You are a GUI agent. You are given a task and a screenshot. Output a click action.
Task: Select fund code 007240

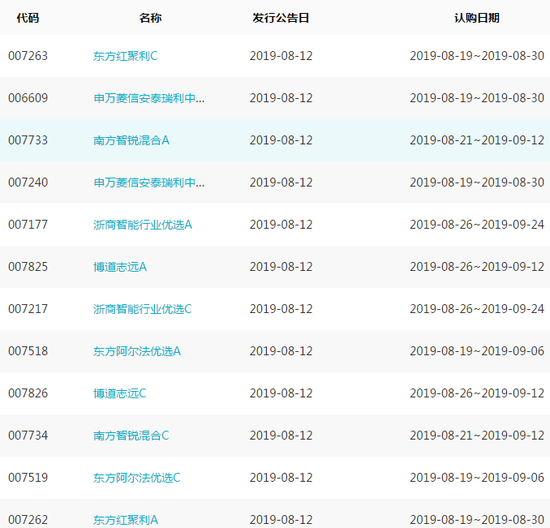[x=28, y=182]
